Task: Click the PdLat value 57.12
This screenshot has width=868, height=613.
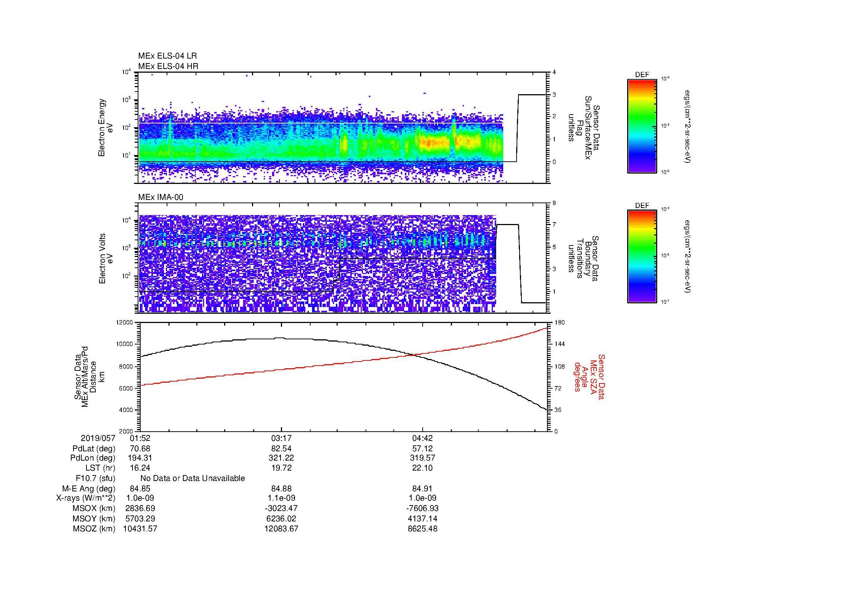Action: [422, 449]
